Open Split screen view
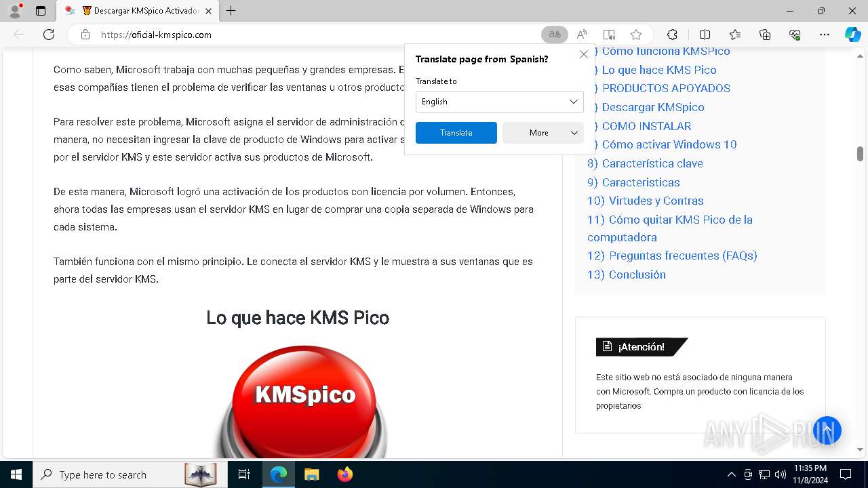 pos(705,35)
